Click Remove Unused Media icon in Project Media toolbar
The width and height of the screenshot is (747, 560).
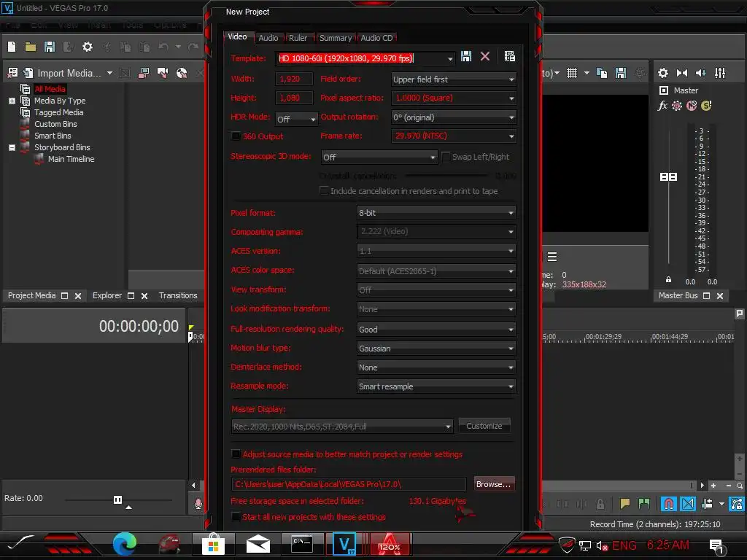coord(13,73)
